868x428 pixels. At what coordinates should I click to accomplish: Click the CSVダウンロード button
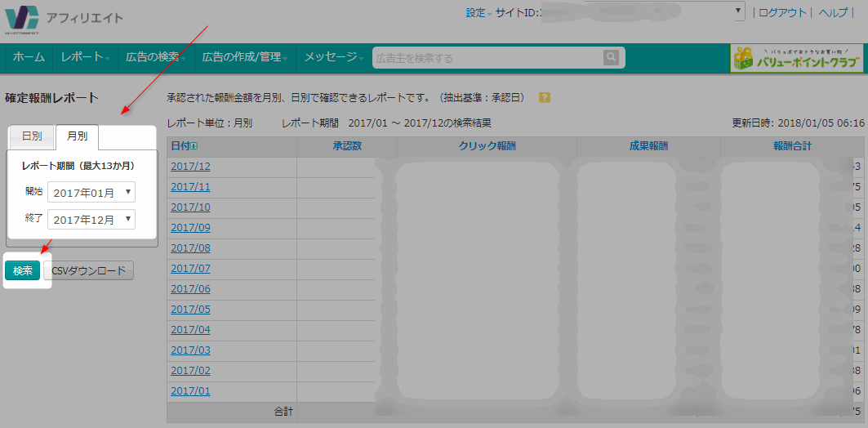[x=88, y=271]
